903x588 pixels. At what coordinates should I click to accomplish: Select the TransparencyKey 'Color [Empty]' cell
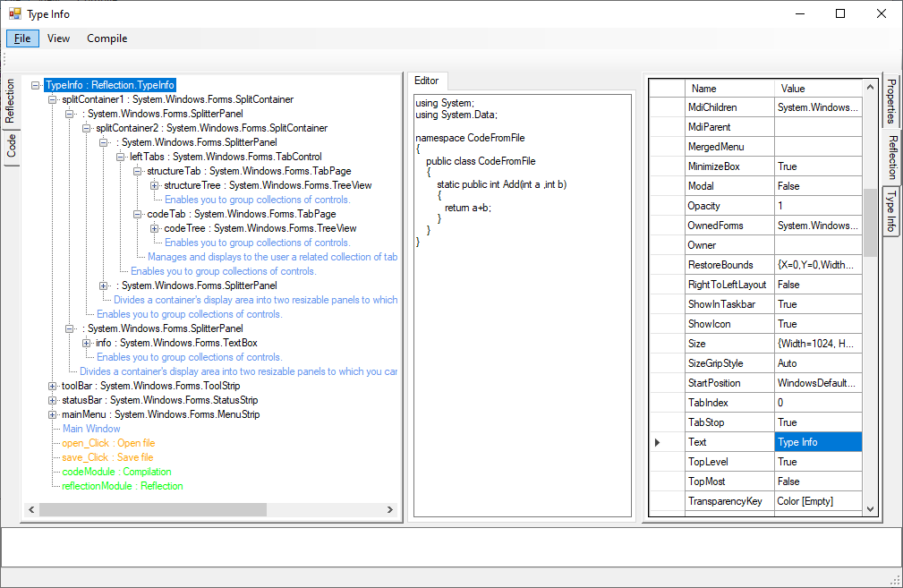818,501
